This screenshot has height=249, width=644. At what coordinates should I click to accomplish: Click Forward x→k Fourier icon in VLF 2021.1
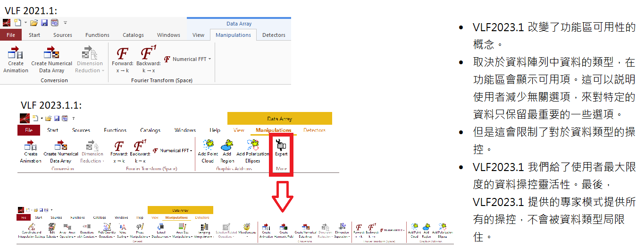click(123, 60)
